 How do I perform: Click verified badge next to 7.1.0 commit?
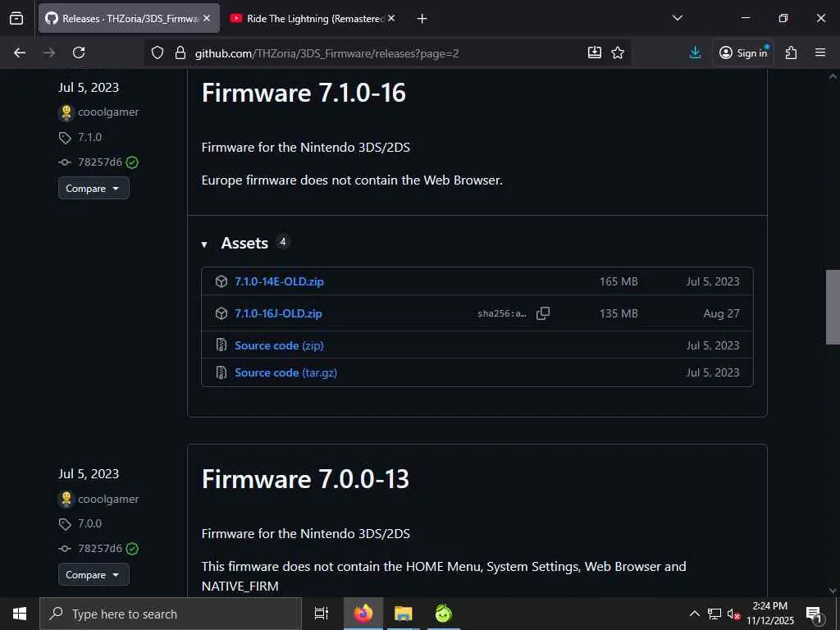(132, 162)
